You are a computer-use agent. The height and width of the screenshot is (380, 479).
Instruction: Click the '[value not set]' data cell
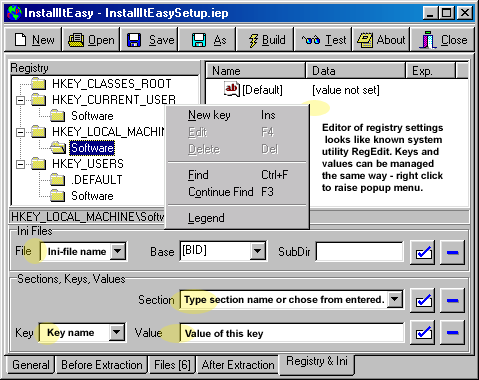(346, 90)
